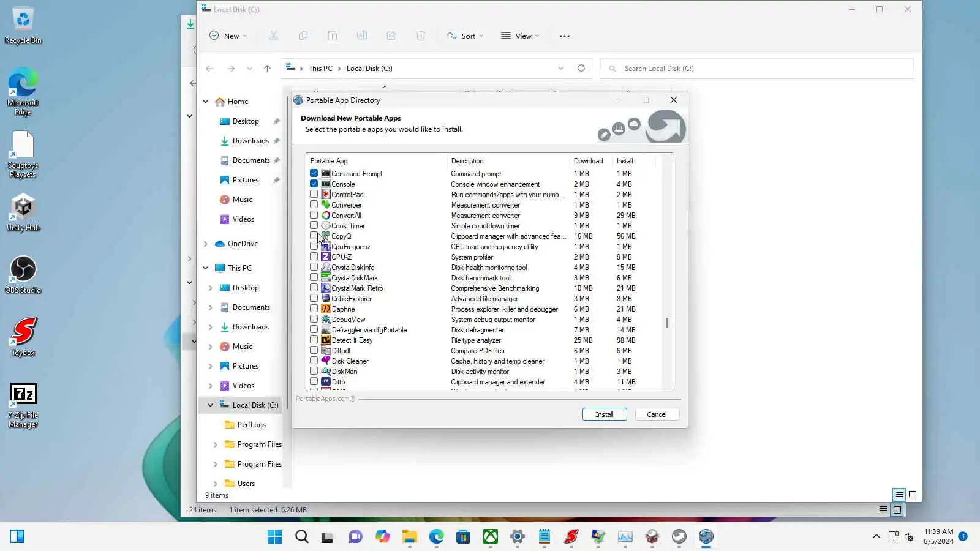Select the Diffpdf row name

(341, 351)
